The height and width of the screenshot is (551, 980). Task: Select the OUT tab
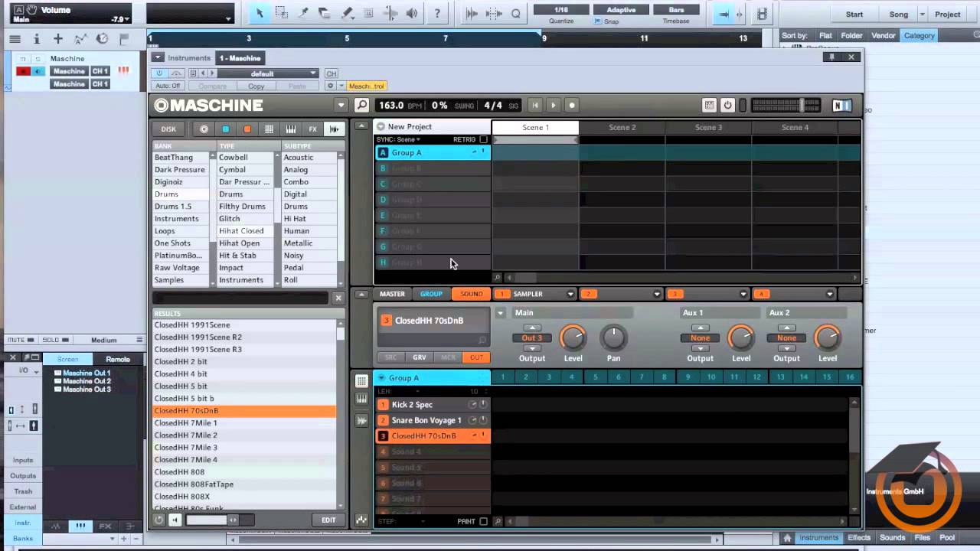476,357
